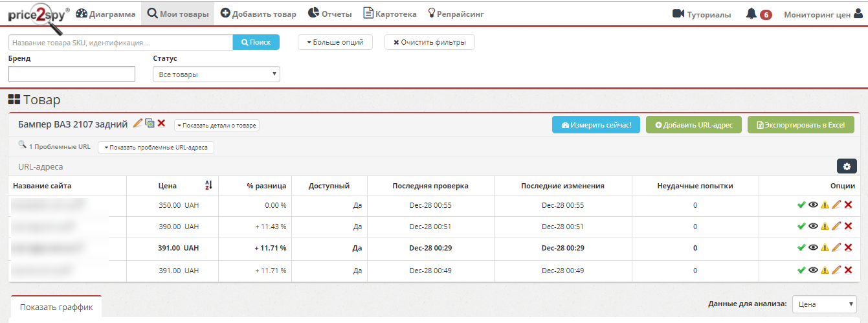Viewport: 868px width, 323px height.
Task: Open Данные для анализа dropdown Цена
Action: click(x=825, y=304)
